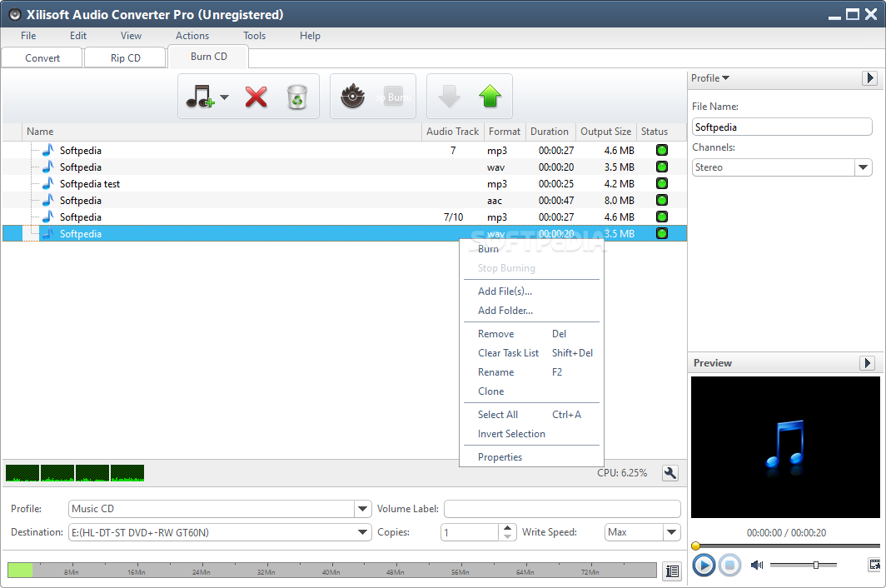
Task: Mute using the speaker volume icon
Action: [757, 565]
